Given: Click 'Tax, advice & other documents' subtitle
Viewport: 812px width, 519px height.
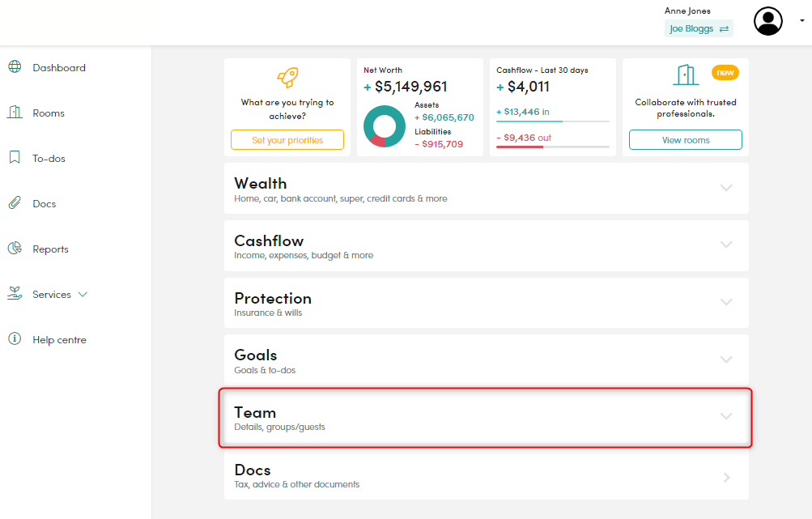Looking at the screenshot, I should [x=297, y=484].
